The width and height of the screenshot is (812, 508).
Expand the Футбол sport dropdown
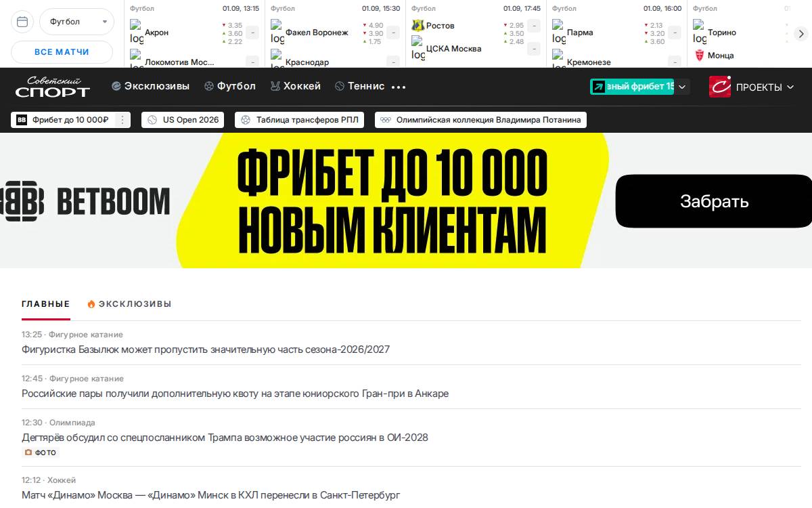[x=76, y=22]
